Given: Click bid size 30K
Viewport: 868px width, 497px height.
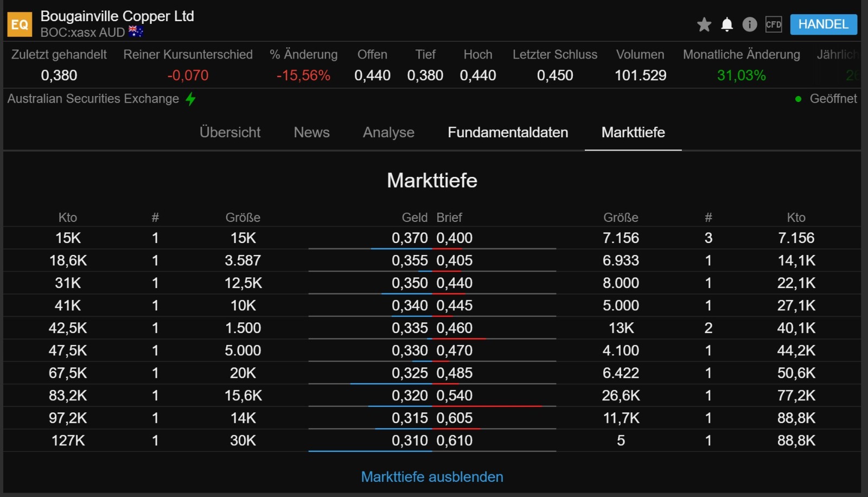Looking at the screenshot, I should coord(243,441).
